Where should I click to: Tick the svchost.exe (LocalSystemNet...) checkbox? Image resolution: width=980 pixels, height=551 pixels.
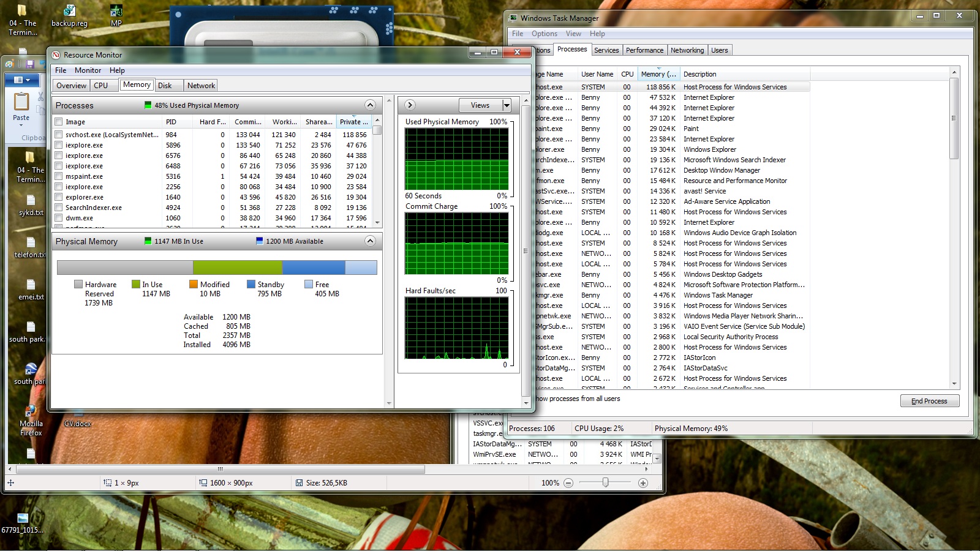(x=59, y=135)
